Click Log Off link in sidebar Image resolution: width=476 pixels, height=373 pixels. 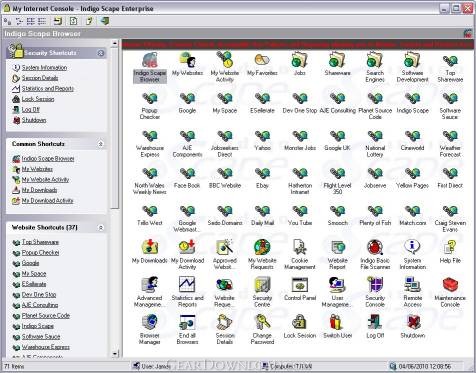click(30, 110)
